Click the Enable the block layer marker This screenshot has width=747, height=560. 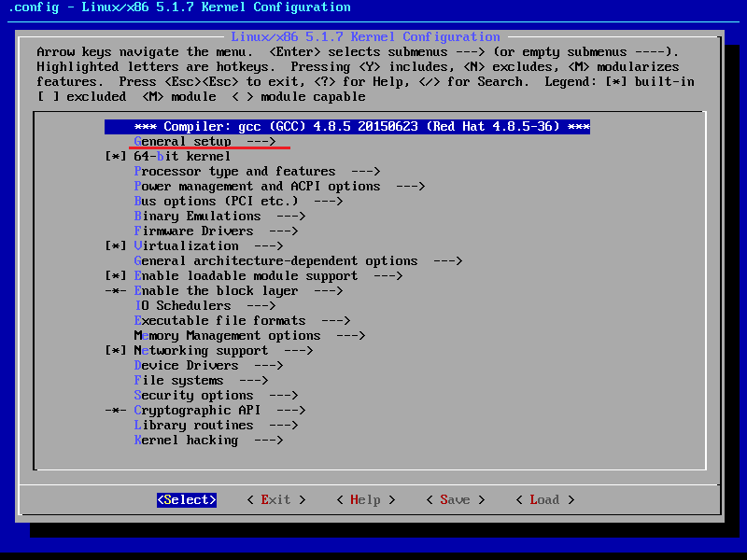coord(116,291)
